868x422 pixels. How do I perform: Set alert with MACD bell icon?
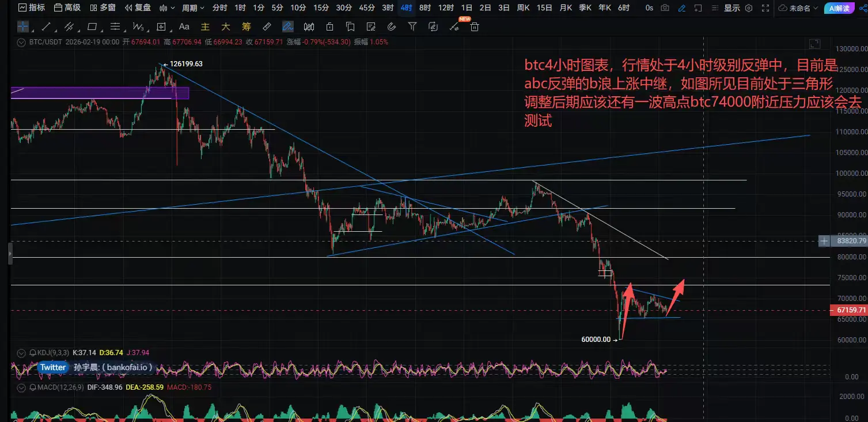(32, 387)
